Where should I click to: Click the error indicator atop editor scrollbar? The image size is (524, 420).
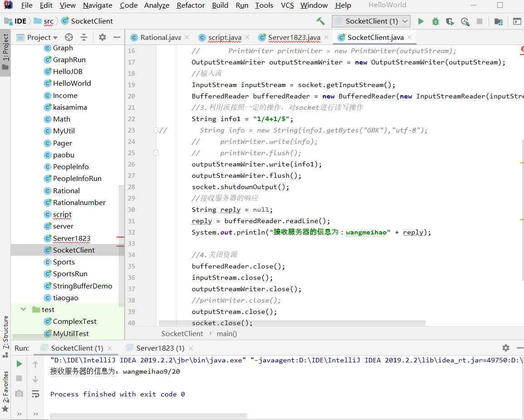[522, 49]
